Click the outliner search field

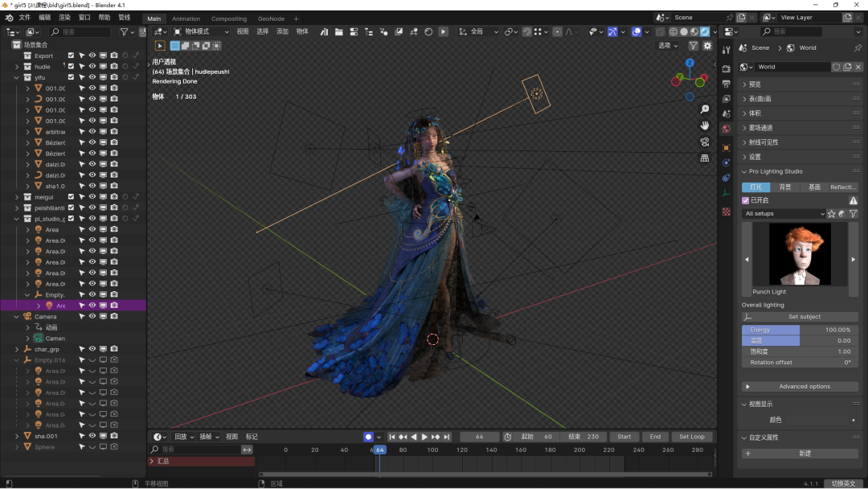[80, 32]
